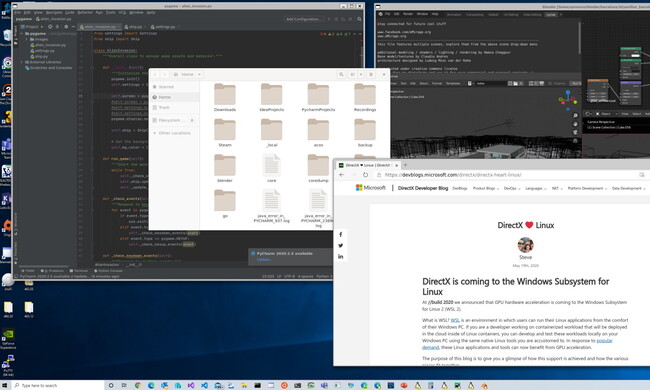Open Visual Studio Code from taskbar
Image resolution: width=650 pixels, height=390 pixels.
coord(204,385)
